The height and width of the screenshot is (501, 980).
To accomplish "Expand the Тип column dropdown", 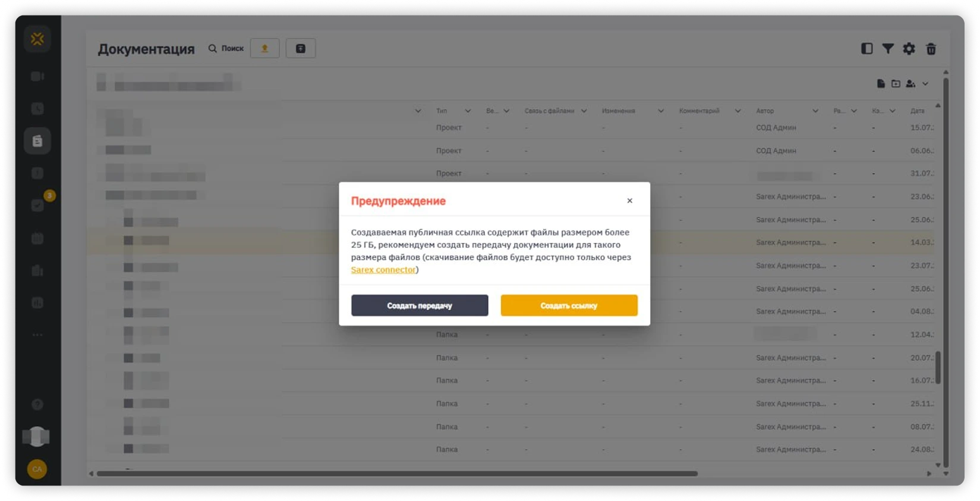I will pyautogui.click(x=468, y=111).
